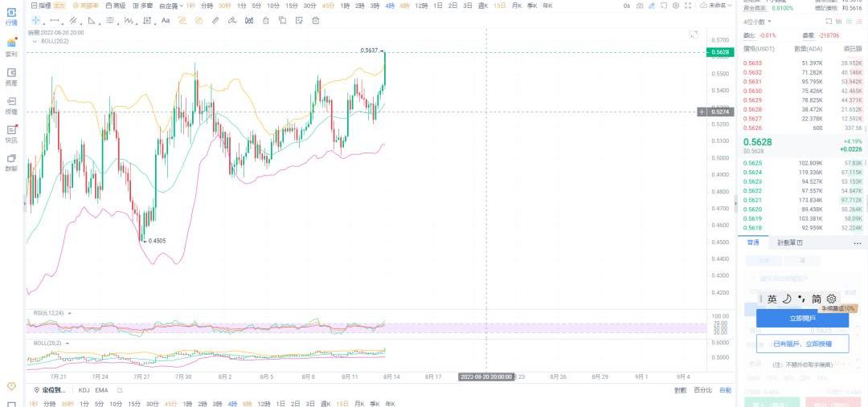Switch to the 計劃單 order tab
This screenshot has height=407, width=868.
coord(790,242)
